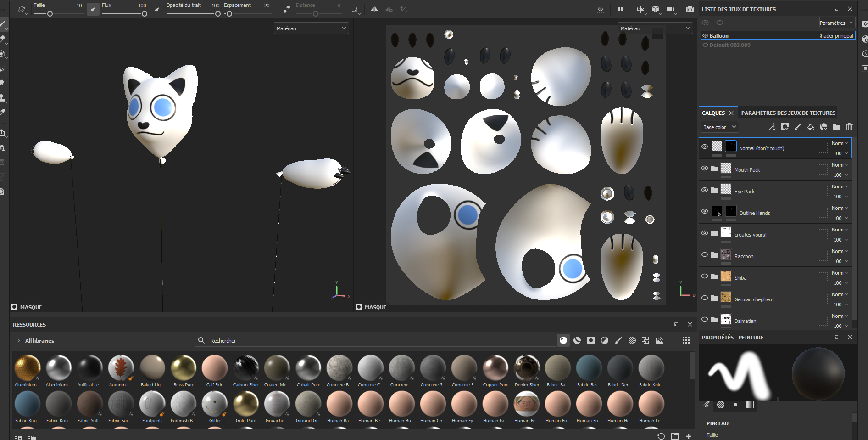
Task: Open the 3D viewport Matériau dropdown
Action: tap(311, 28)
